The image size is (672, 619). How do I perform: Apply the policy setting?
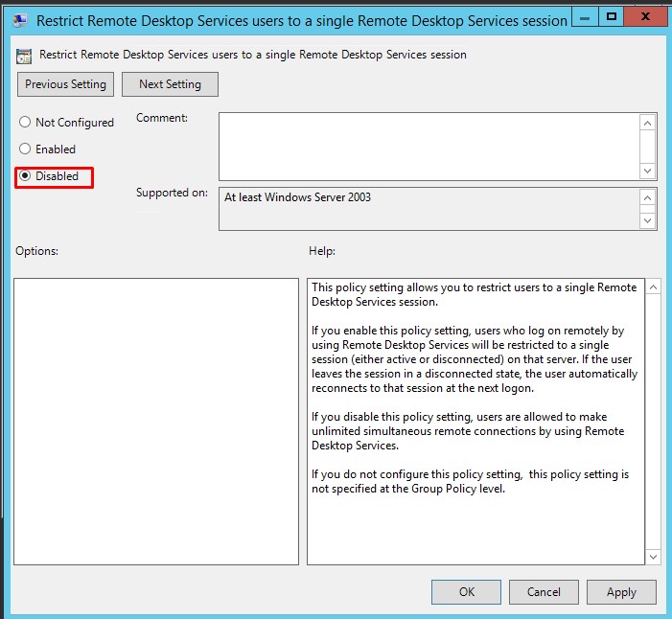[621, 592]
